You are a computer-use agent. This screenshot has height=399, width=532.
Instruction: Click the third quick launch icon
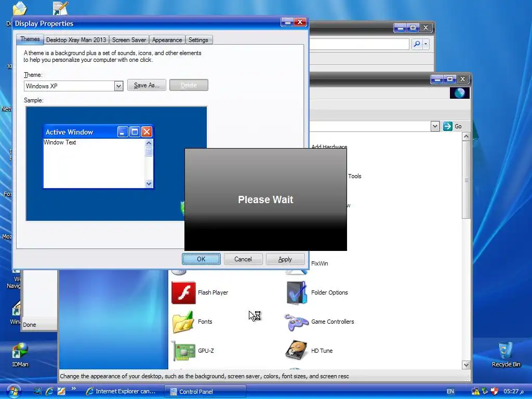(61, 391)
